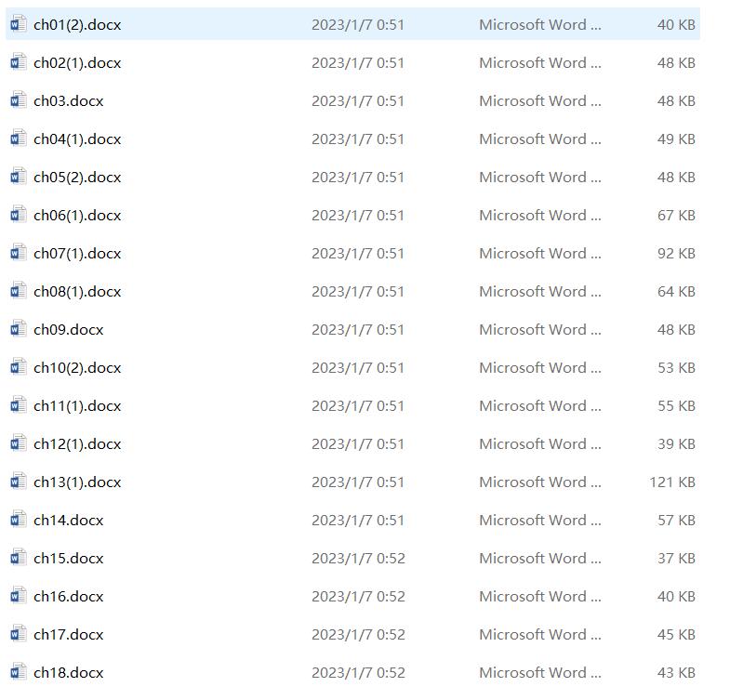Select the file name ch18.docx

[69, 673]
